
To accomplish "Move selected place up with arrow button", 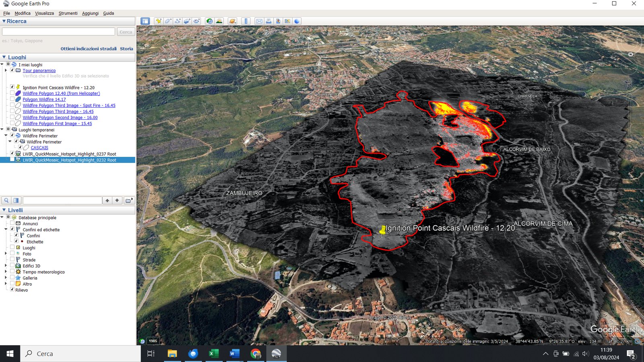I will pyautogui.click(x=107, y=200).
